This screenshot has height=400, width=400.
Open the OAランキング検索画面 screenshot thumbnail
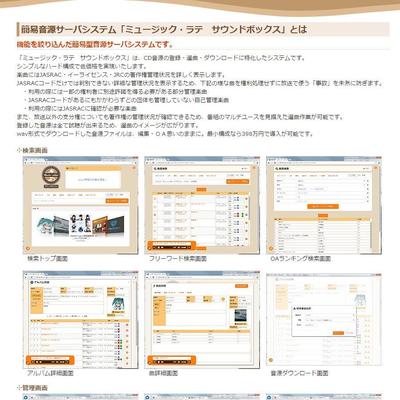point(324,205)
